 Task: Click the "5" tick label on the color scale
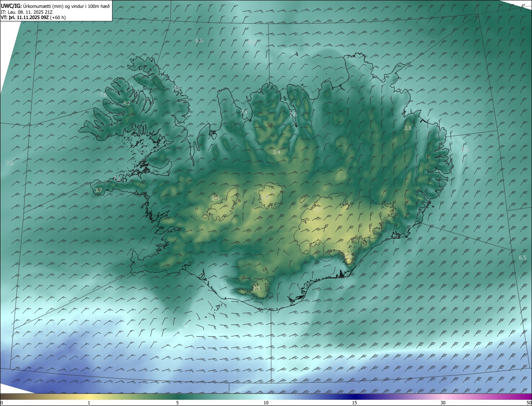pos(177,403)
